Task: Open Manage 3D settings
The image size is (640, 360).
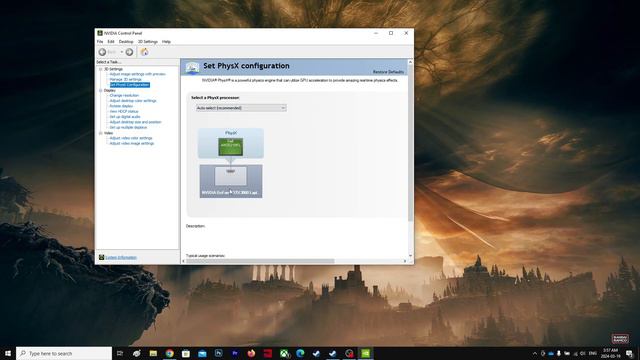Action: pos(125,79)
